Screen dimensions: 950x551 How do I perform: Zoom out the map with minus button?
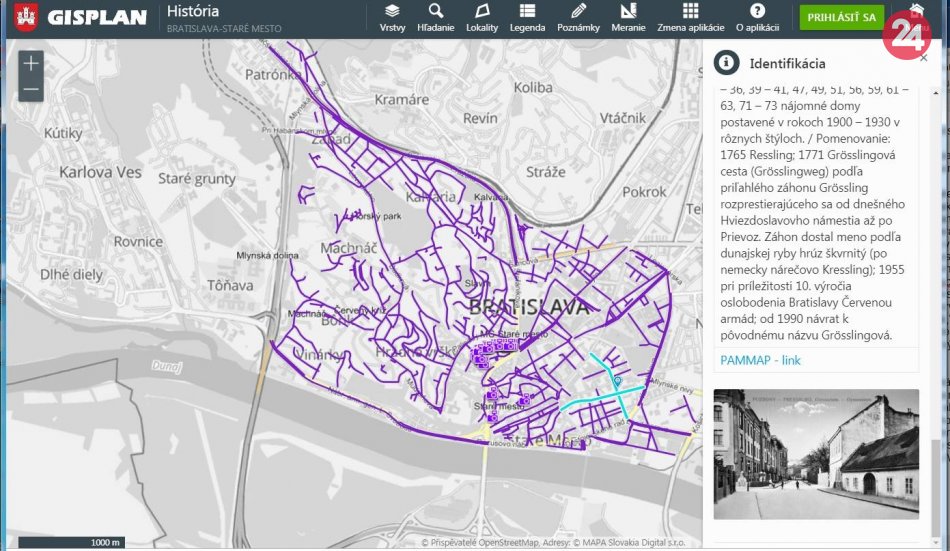tap(31, 90)
